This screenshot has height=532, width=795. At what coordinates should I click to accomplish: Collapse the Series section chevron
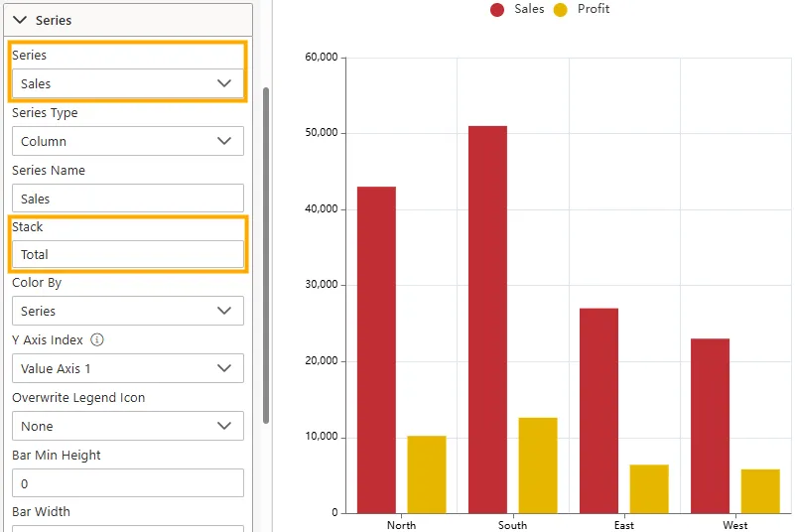(20, 20)
